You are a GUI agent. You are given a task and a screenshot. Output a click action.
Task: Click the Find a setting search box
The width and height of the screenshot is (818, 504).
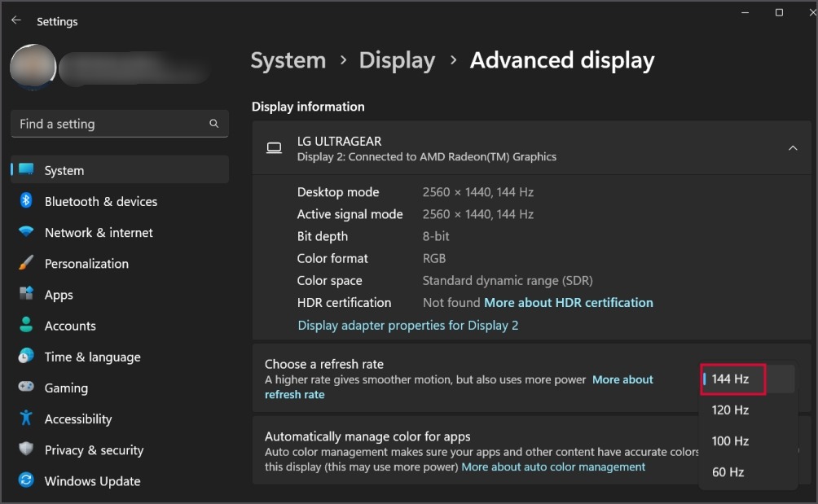(120, 124)
